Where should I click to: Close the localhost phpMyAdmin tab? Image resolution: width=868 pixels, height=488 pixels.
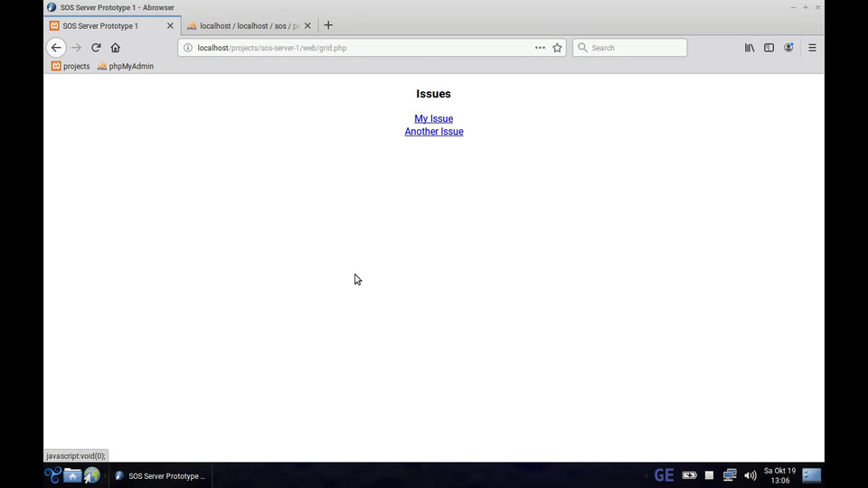[x=307, y=25]
